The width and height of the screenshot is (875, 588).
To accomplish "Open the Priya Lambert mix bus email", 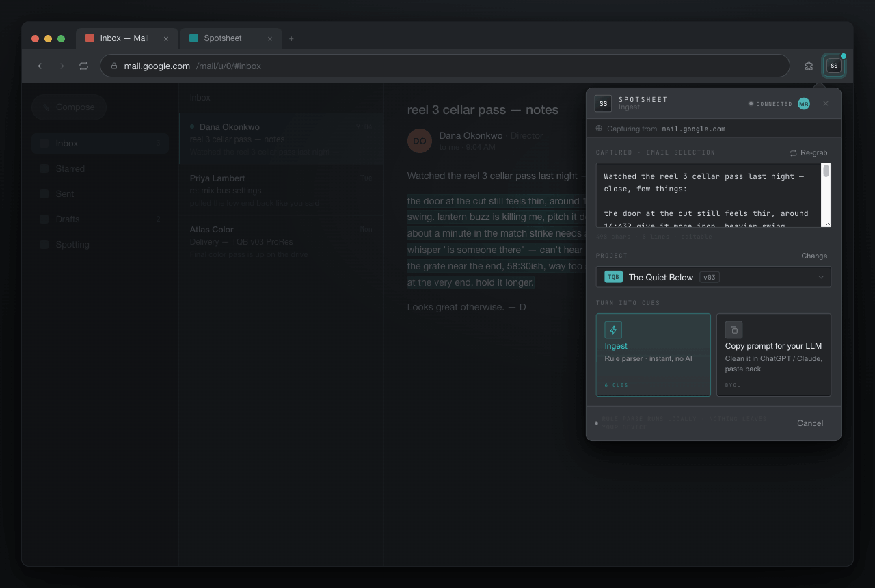I will point(281,190).
